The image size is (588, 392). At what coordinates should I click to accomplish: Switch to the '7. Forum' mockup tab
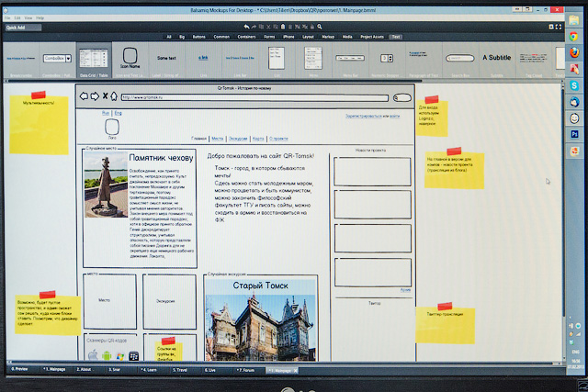[x=245, y=370]
